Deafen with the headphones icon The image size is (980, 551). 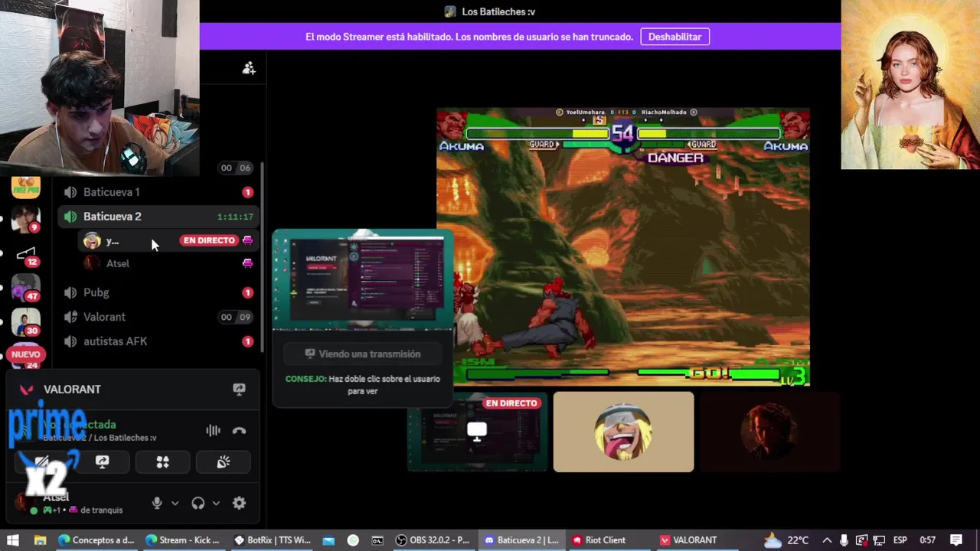[198, 503]
